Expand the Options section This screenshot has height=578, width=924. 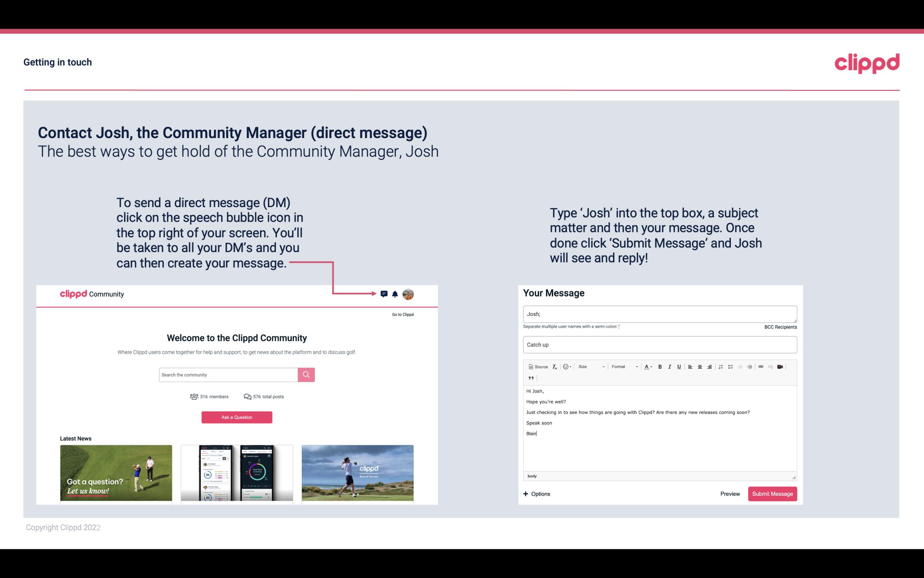pyautogui.click(x=537, y=494)
